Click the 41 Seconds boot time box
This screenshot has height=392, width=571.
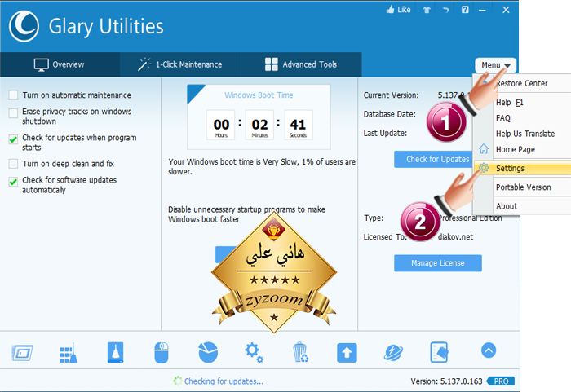tap(298, 125)
